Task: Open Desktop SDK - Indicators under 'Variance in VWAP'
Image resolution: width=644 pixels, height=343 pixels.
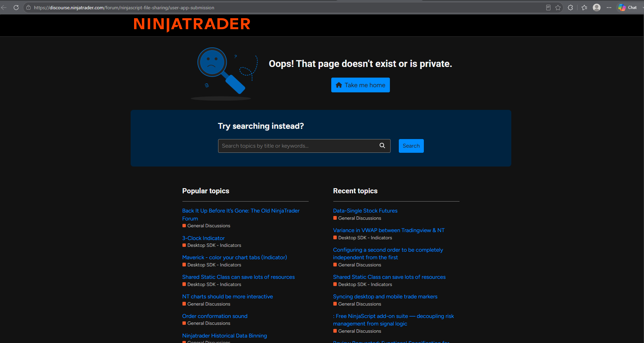Action: 362,238
